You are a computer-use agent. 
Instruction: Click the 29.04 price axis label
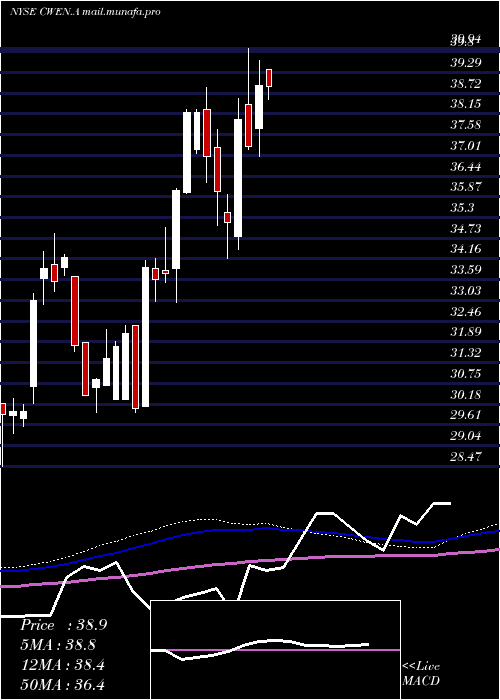[466, 436]
